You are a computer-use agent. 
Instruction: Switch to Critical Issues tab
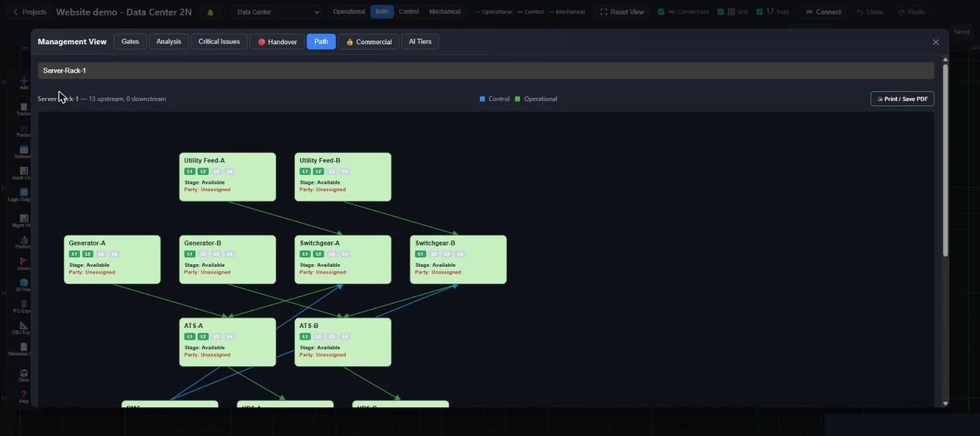point(219,42)
